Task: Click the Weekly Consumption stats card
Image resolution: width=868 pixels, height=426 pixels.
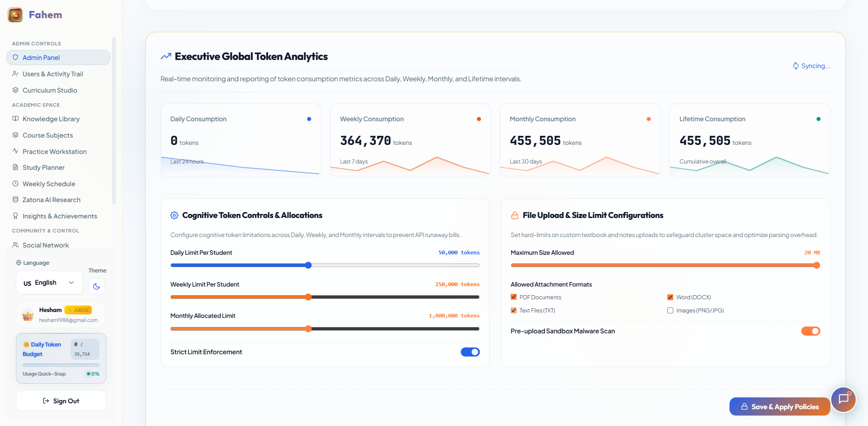Action: pos(410,140)
